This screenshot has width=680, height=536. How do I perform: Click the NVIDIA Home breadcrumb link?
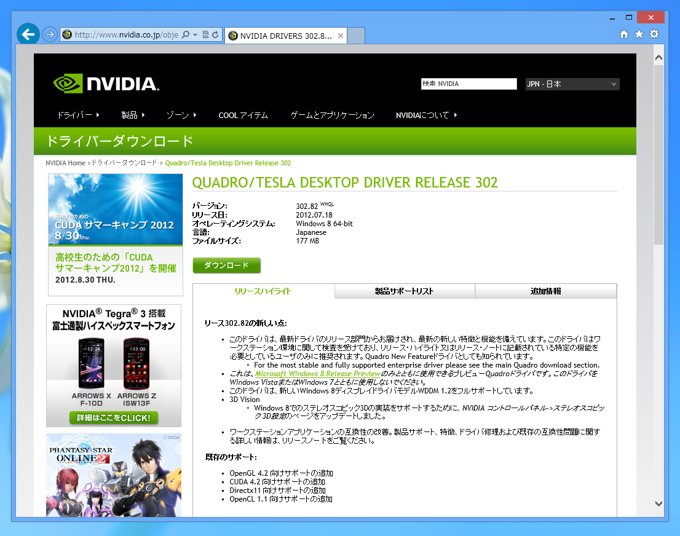[65, 163]
